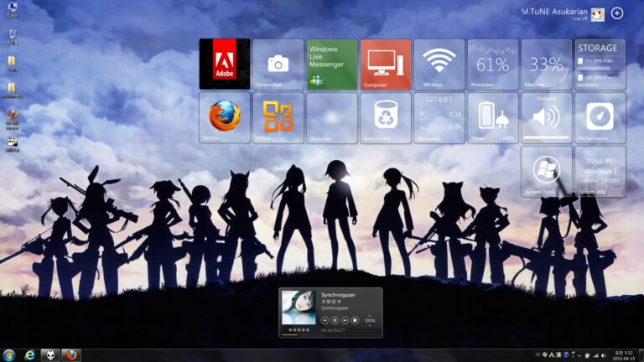Click the Volume speaker icon tile
644x362 pixels.
click(546, 117)
